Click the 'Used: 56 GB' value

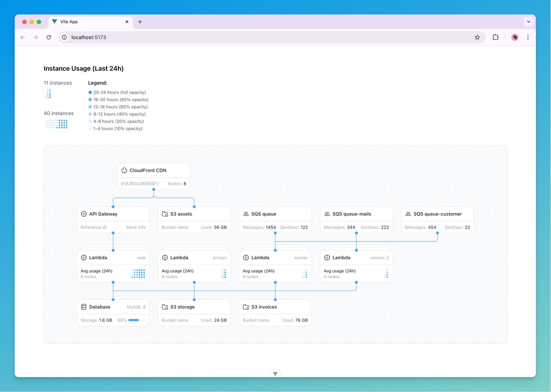(214, 227)
